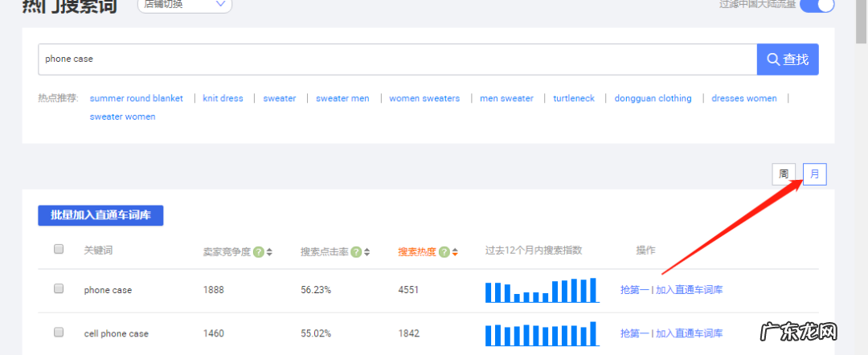Open the 店铺切换 dropdown
868x355 pixels.
[185, 5]
